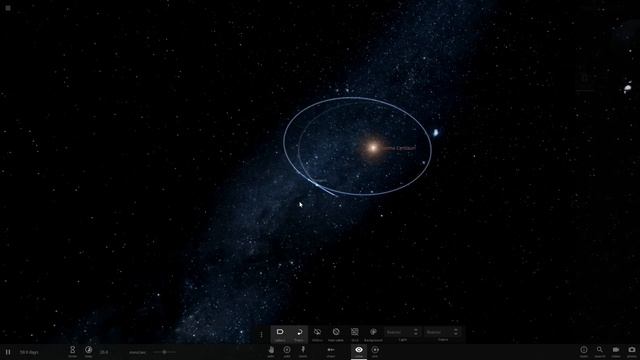
Task: Toggle the Grid display
Action: coord(355,334)
